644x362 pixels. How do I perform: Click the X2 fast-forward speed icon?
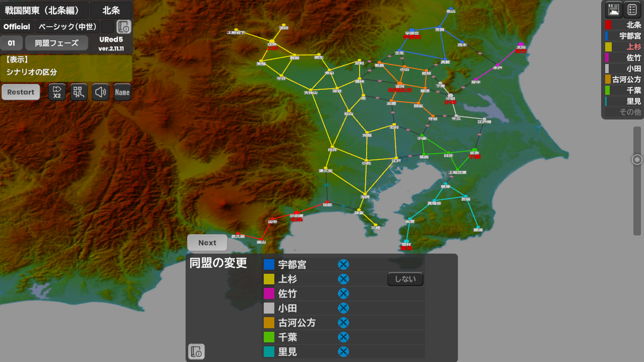click(x=57, y=92)
